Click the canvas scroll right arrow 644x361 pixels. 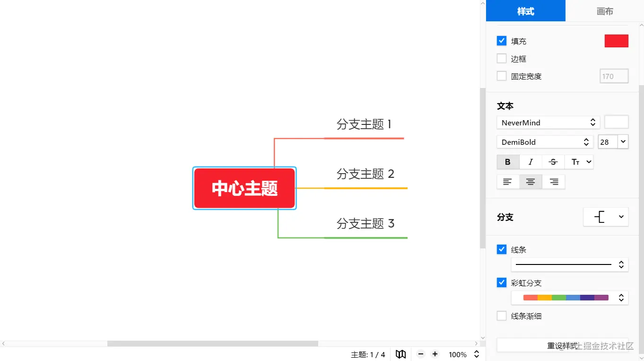coord(477,343)
